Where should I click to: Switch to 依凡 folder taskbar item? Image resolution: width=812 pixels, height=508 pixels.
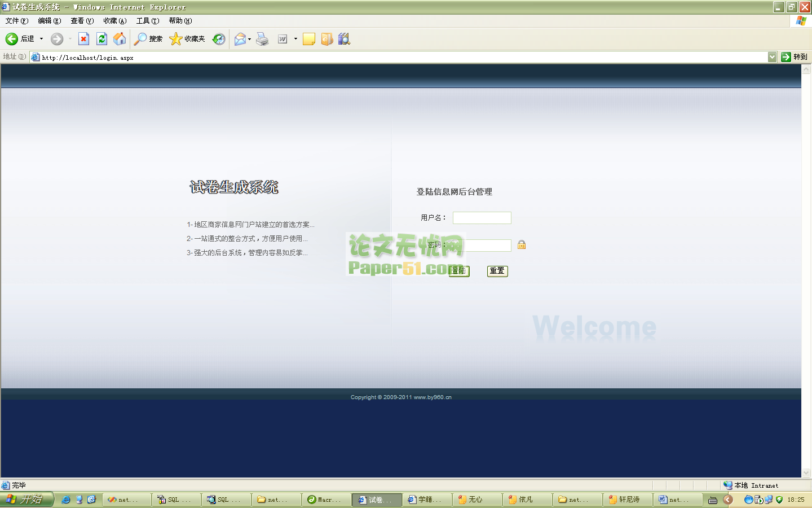527,500
